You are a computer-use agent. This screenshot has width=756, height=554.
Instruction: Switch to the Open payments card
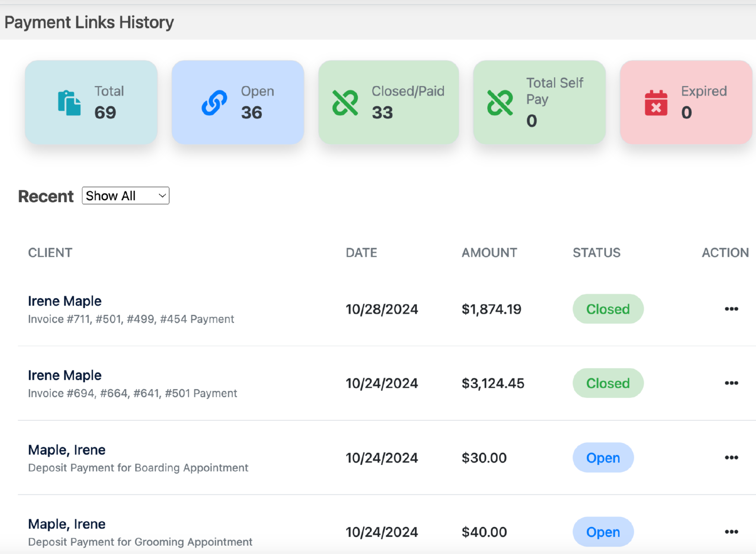[238, 102]
